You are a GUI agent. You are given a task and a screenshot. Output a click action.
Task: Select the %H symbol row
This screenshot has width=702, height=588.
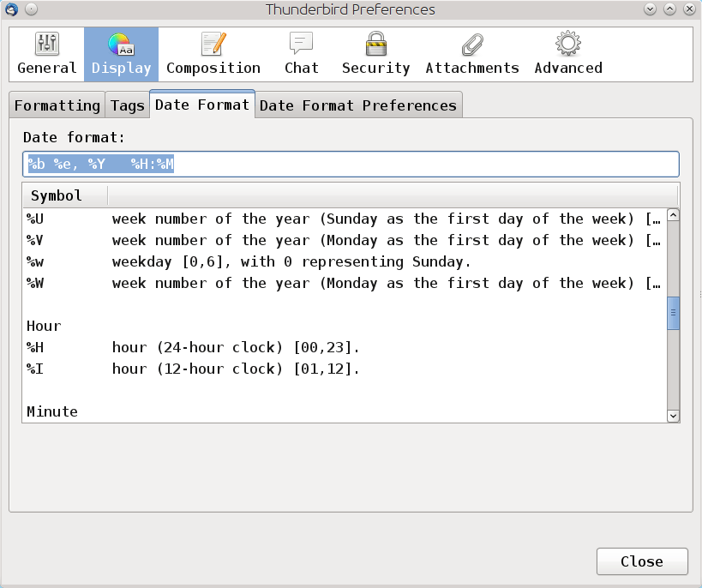[257, 347]
